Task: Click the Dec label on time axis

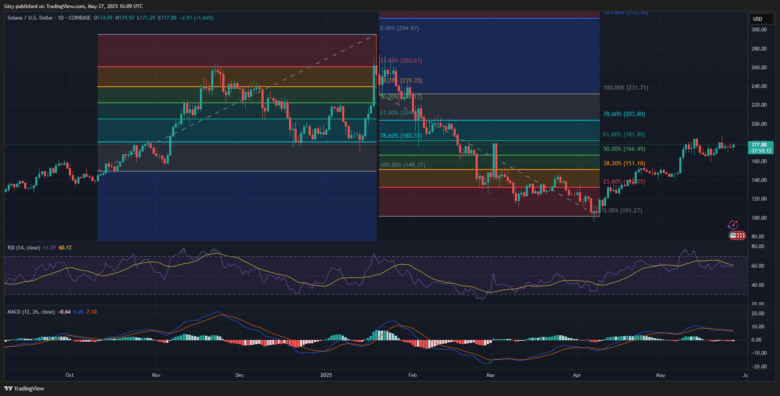Action: coord(239,375)
